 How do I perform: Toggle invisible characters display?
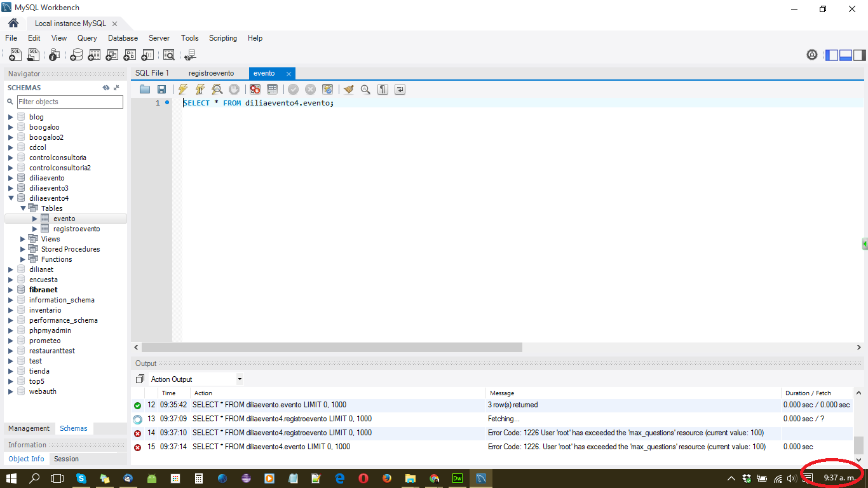point(383,90)
